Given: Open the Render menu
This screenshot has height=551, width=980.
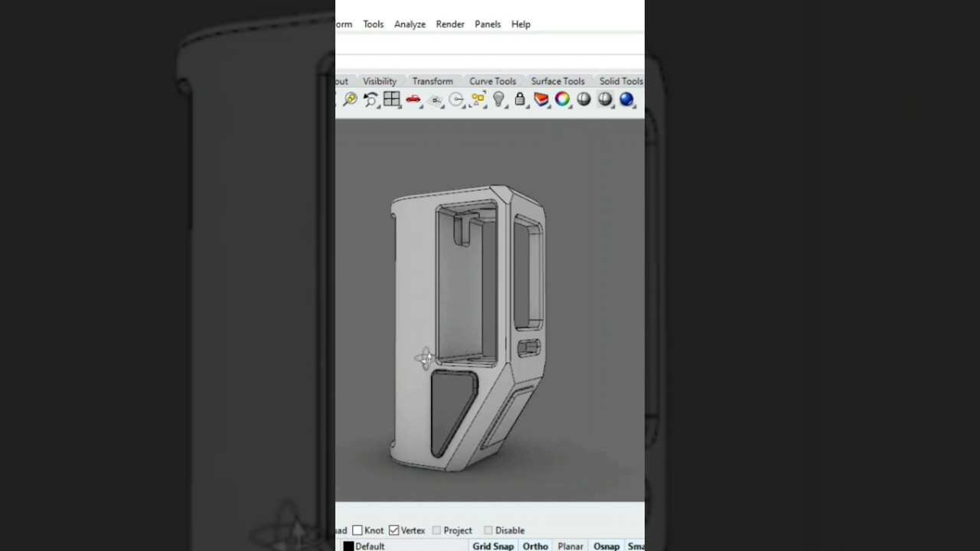Looking at the screenshot, I should (x=450, y=24).
